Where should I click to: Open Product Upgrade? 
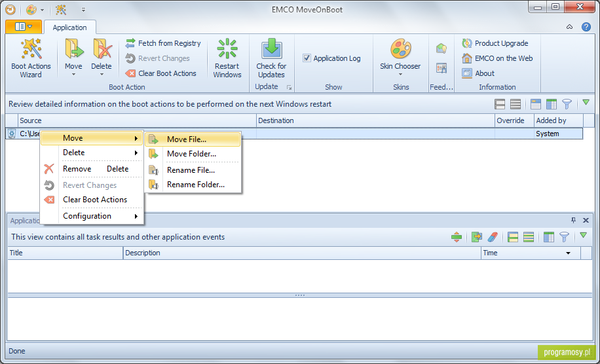(x=495, y=43)
